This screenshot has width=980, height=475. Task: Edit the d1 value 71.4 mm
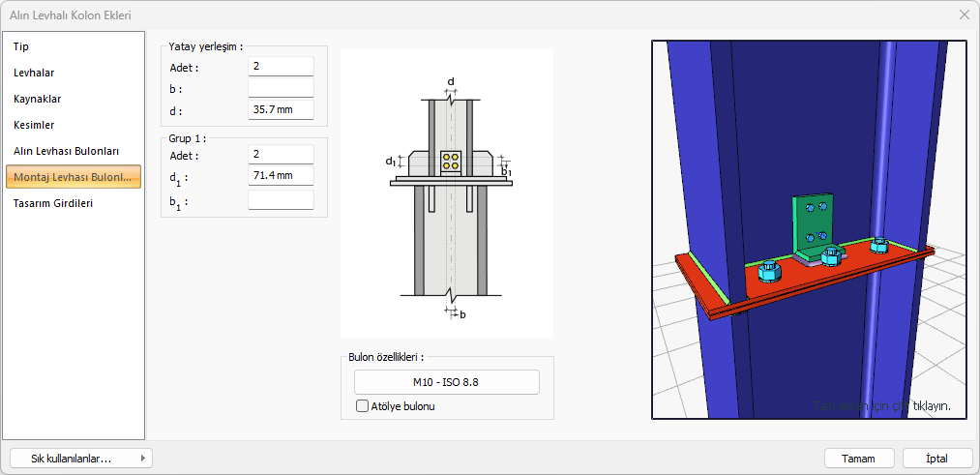[x=281, y=176]
